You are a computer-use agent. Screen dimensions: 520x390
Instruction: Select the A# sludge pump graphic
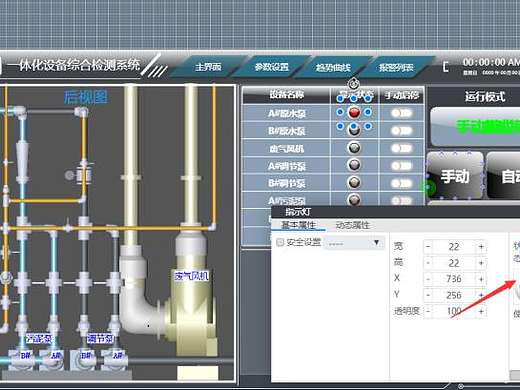pyautogui.click(x=52, y=360)
